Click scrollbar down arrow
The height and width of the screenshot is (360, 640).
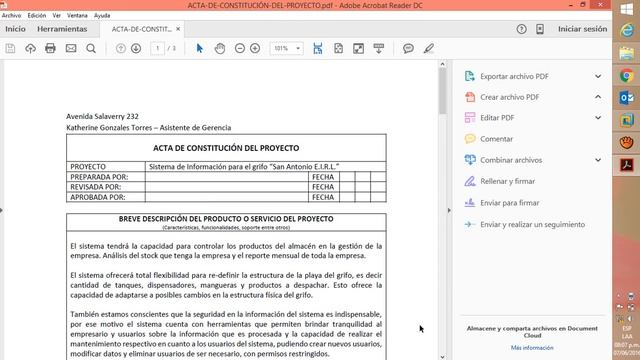point(442,357)
